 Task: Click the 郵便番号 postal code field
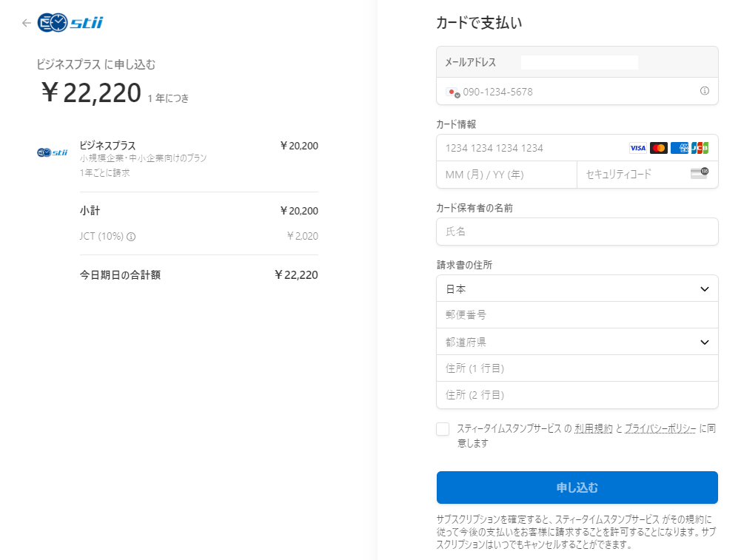pyautogui.click(x=577, y=314)
